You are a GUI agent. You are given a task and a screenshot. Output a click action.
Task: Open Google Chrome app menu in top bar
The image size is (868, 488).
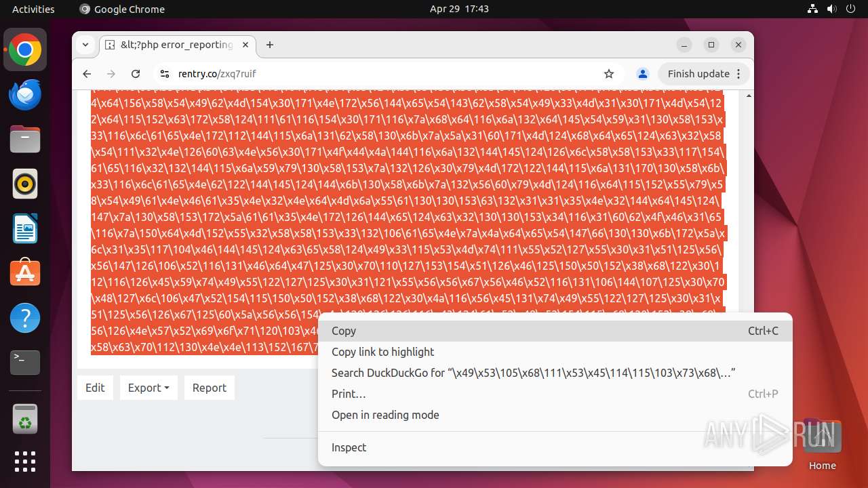coord(122,9)
